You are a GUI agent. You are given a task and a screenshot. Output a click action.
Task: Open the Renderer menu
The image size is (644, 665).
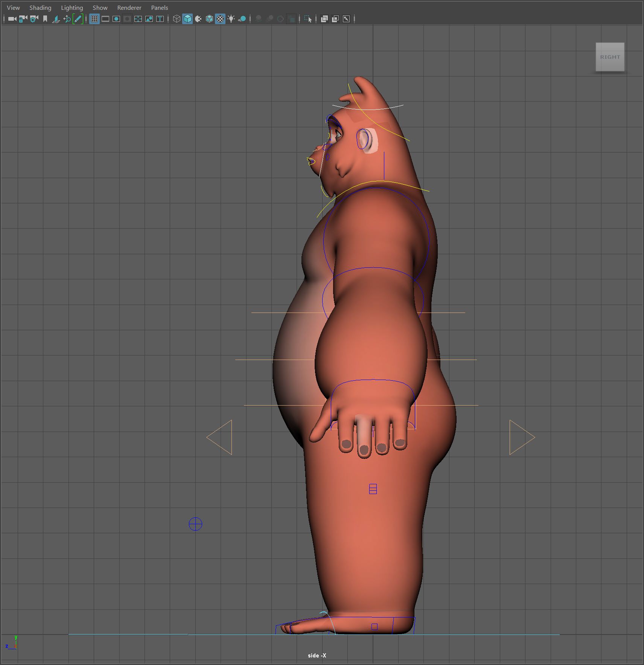click(129, 8)
